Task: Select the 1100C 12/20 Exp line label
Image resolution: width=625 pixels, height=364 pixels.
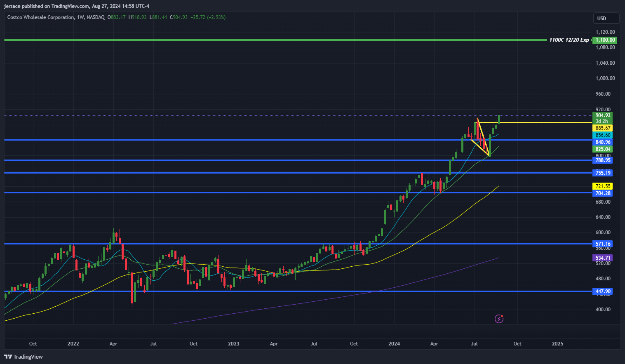Action: [x=569, y=40]
